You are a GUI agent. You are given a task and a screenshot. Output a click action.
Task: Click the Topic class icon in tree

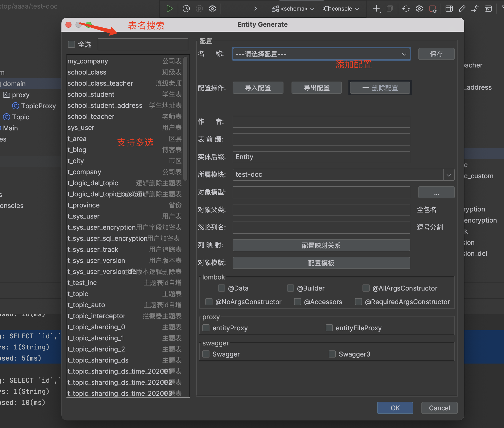[7, 117]
